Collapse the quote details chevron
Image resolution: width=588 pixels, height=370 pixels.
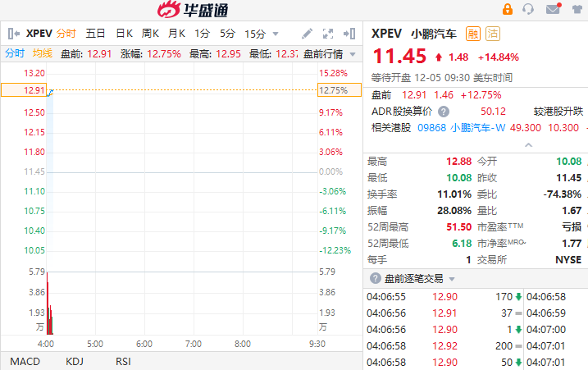pyautogui.click(x=528, y=145)
